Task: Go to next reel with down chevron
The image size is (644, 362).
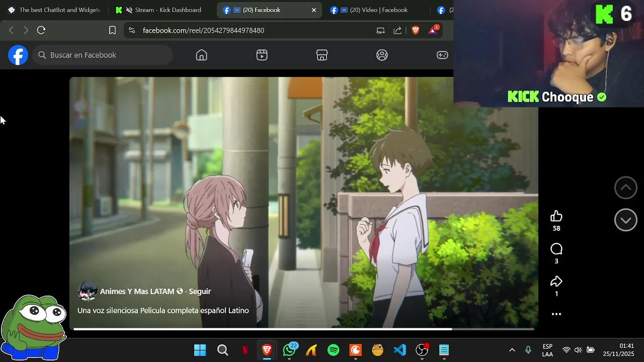Action: (625, 220)
